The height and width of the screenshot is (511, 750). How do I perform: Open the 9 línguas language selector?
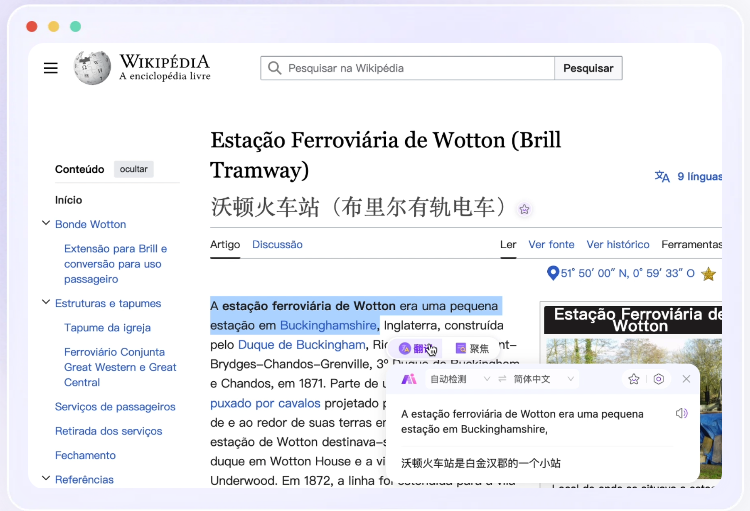(699, 177)
